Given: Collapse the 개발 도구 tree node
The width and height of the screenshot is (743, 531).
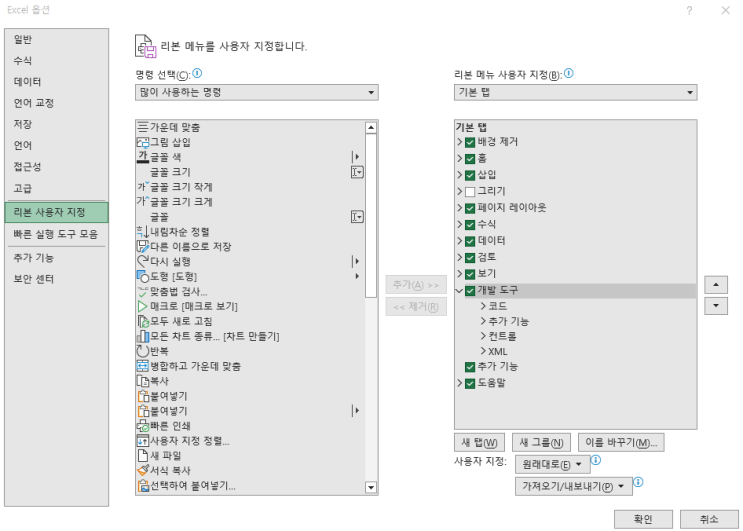Looking at the screenshot, I should [459, 290].
